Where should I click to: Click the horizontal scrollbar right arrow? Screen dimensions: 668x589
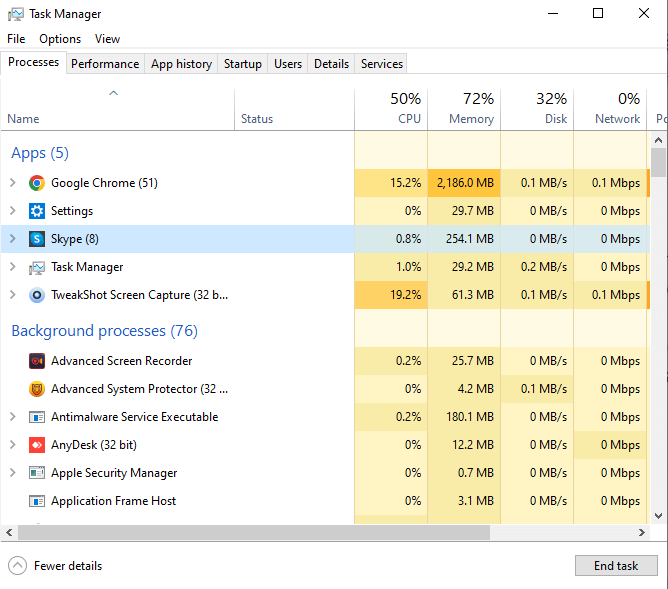(x=642, y=532)
